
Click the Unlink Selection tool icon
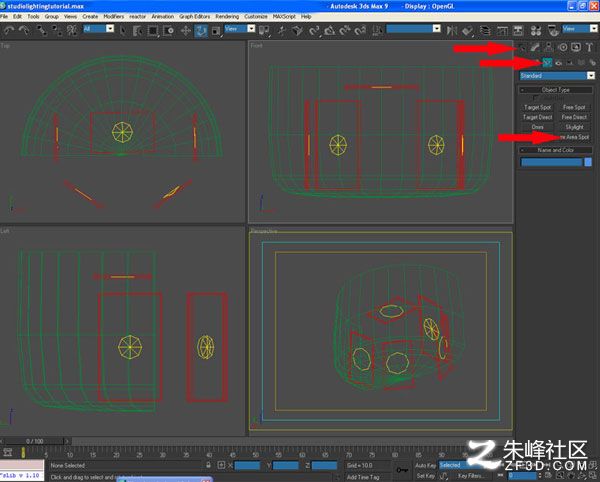[x=57, y=30]
